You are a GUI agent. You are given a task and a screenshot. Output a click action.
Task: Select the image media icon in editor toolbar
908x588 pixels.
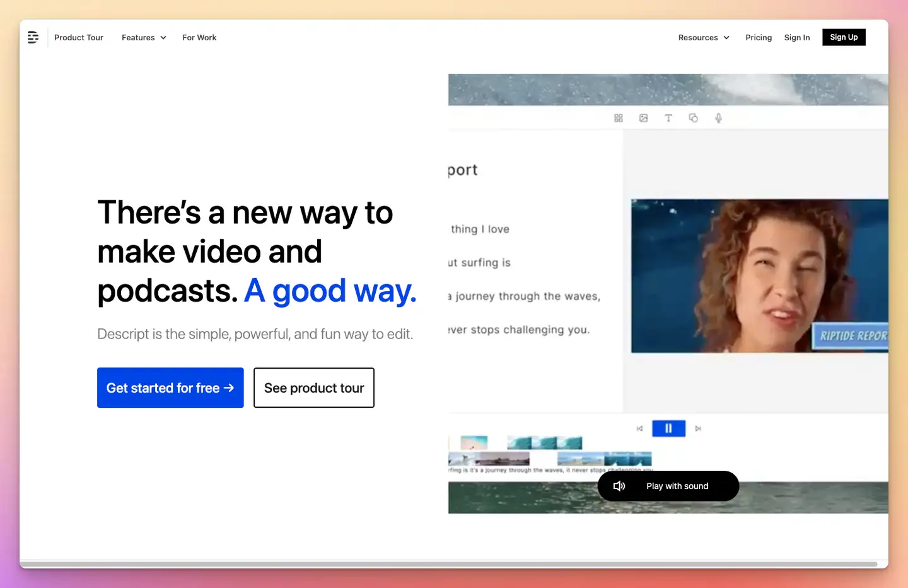[643, 118]
